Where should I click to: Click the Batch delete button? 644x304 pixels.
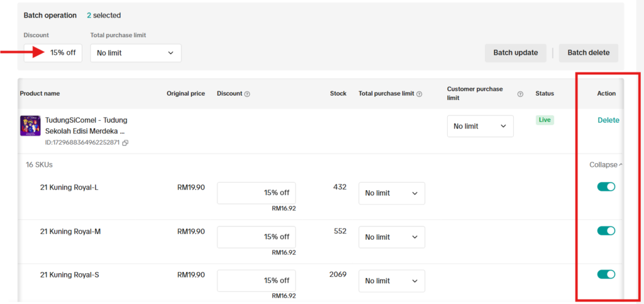[x=589, y=53]
